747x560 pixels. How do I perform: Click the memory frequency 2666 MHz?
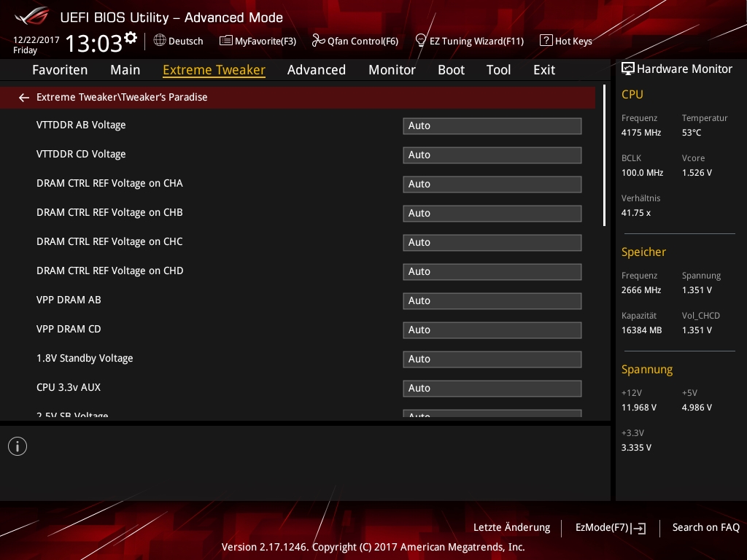tap(641, 290)
